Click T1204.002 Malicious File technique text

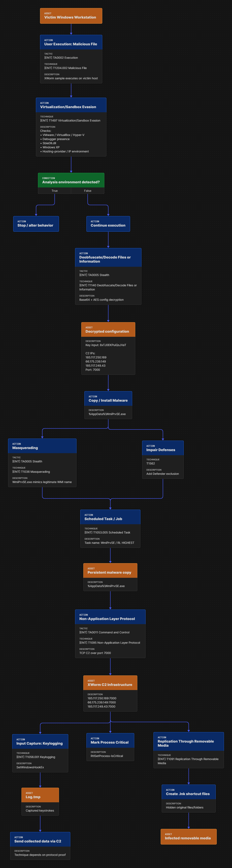65,68
